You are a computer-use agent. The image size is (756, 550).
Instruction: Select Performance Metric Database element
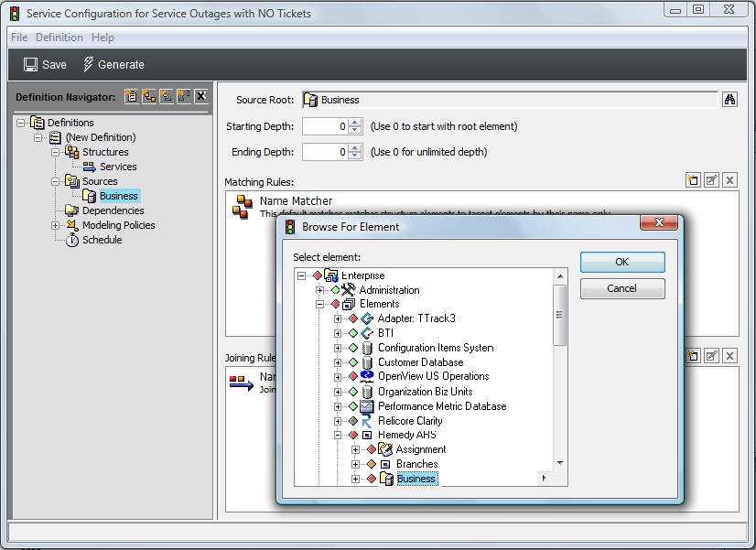(442, 406)
